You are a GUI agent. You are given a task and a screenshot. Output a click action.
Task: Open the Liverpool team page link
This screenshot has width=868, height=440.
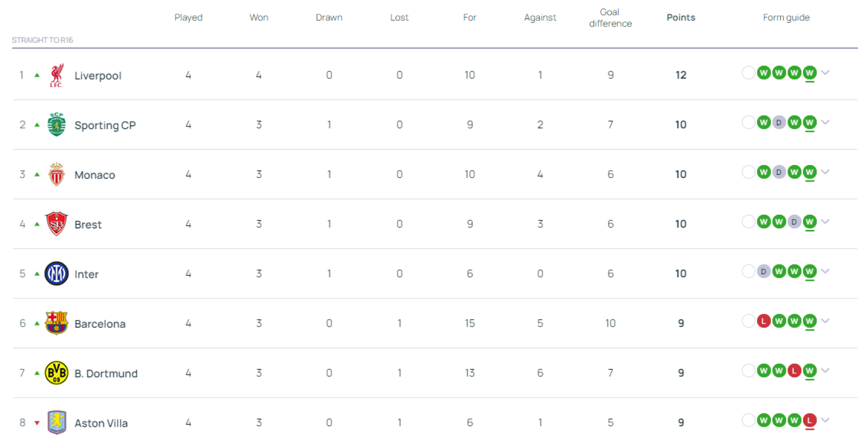[x=98, y=75]
